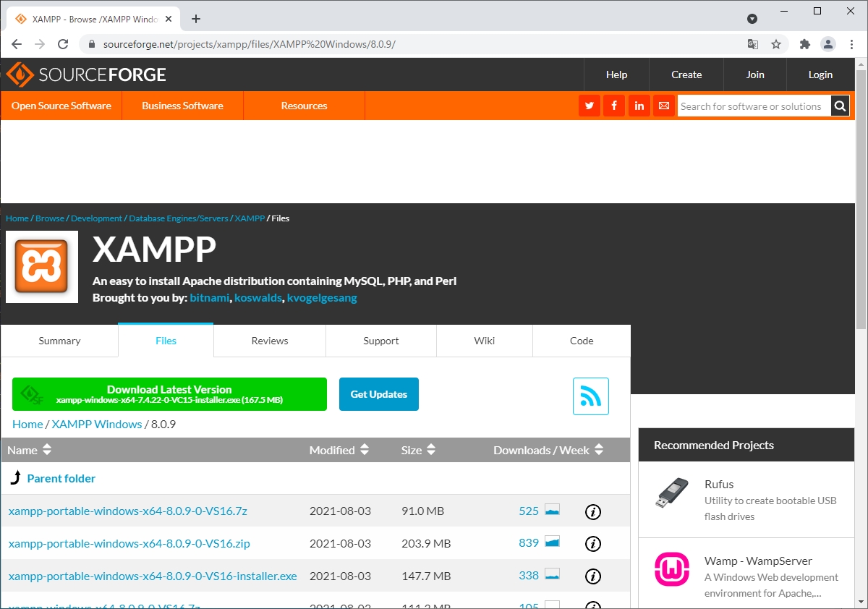Image resolution: width=868 pixels, height=609 pixels.
Task: Open the LinkedIn icon
Action: point(639,106)
